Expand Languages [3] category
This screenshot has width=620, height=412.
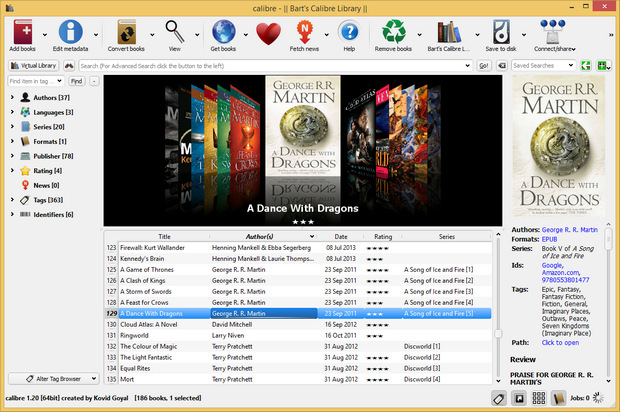pyautogui.click(x=12, y=112)
